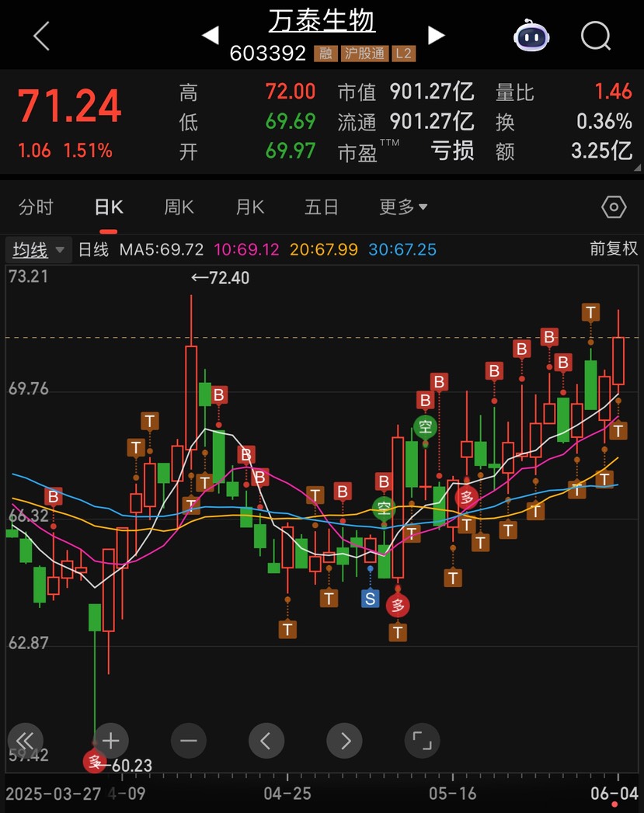Tap the low price 69.69
The height and width of the screenshot is (813, 644).
[291, 121]
